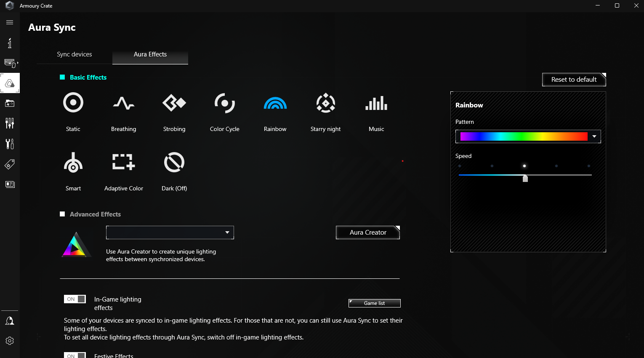Click the Rainbow panel title
This screenshot has height=358, width=644.
coord(469,105)
